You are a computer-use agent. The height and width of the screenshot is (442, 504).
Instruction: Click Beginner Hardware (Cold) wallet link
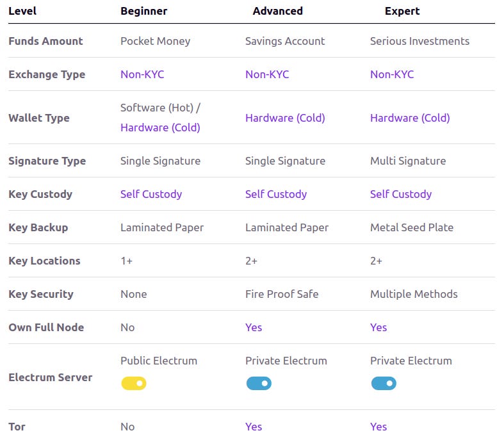coord(160,127)
